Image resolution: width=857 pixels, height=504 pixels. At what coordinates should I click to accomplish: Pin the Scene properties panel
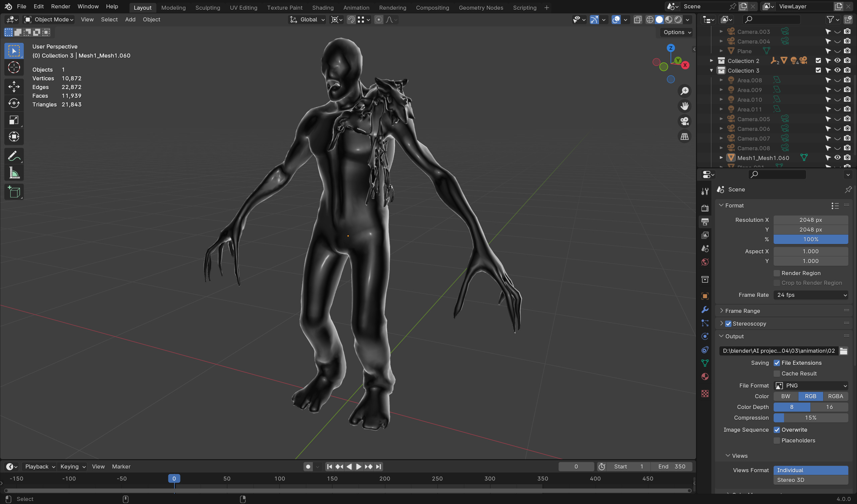pos(848,189)
